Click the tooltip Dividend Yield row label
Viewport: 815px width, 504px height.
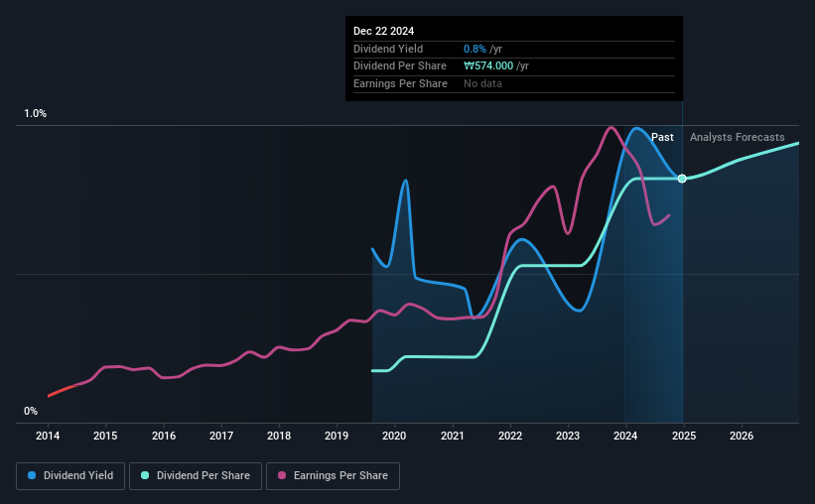click(388, 49)
